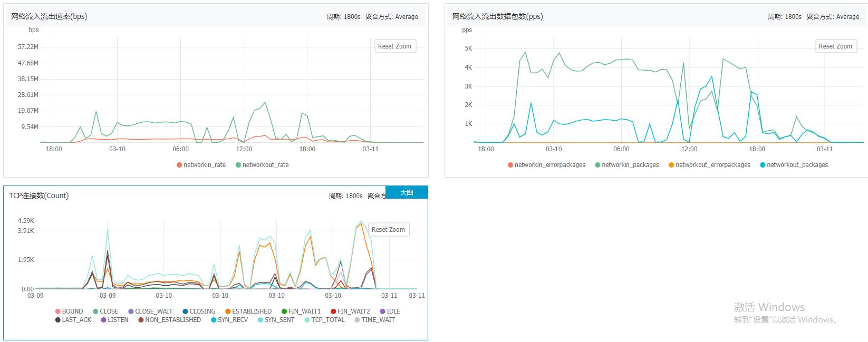
Task: Select the TCP连接数(Count) chart title
Action: pos(39,196)
